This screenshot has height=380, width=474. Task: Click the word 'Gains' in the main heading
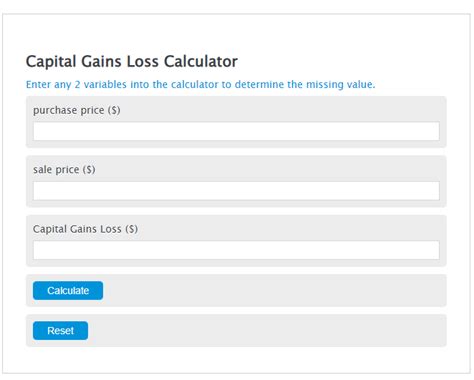[x=101, y=61]
